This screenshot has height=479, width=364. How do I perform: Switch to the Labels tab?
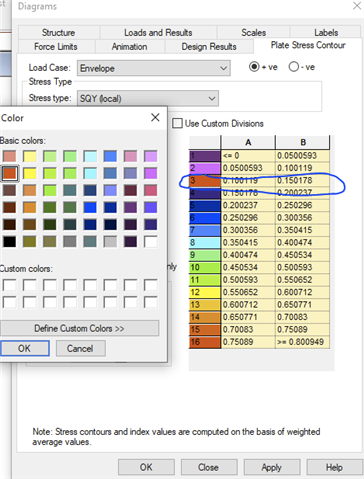point(326,32)
